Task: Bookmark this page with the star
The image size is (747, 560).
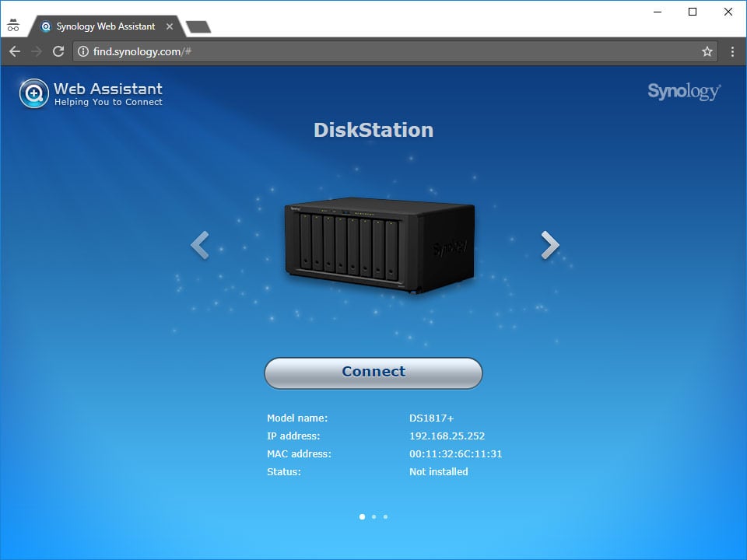Action: point(707,51)
